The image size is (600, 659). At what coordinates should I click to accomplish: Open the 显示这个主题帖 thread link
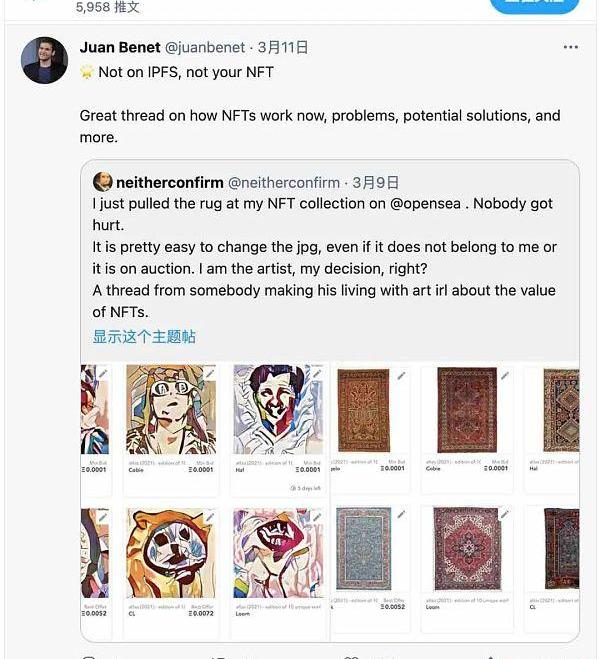pos(144,337)
